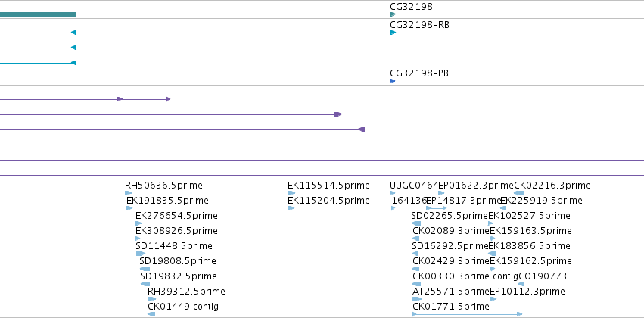The image size is (644, 318).
Task: Click the EK276654.5prime label
Action: click(x=176, y=216)
